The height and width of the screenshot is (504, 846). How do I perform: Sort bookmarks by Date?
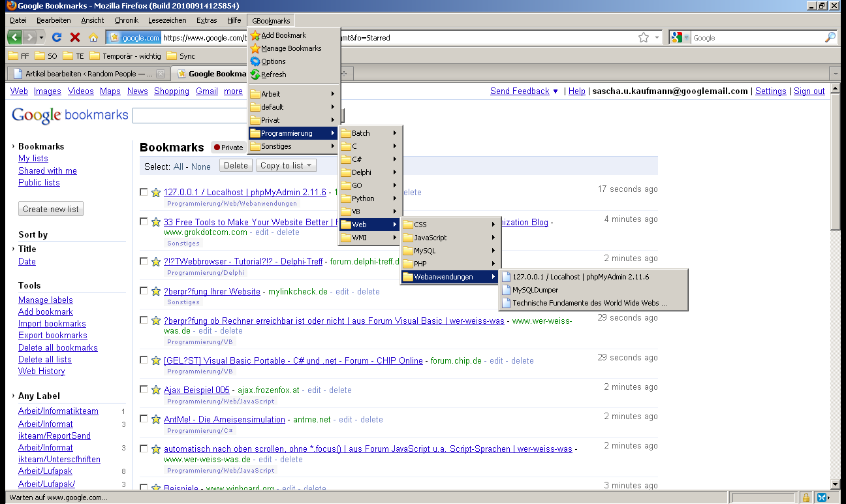click(x=27, y=261)
